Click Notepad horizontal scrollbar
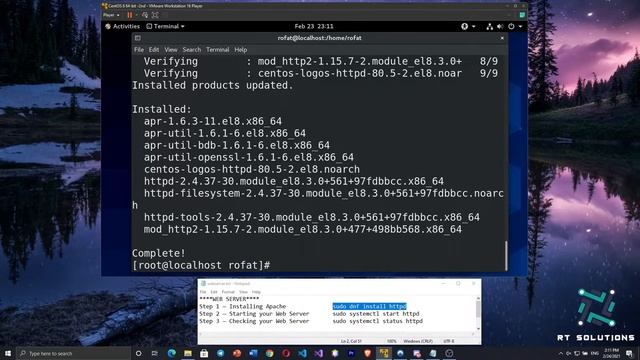 click(x=337, y=334)
